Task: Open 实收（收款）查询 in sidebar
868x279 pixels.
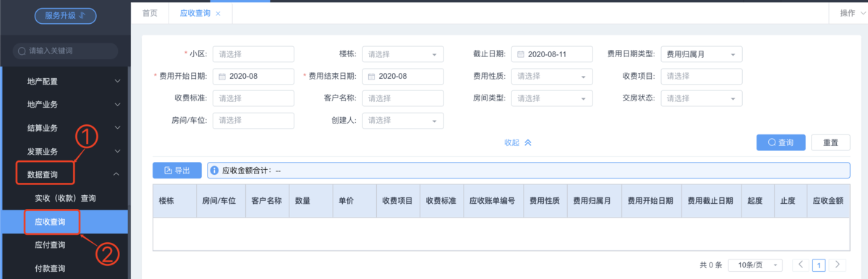Action: pyautogui.click(x=65, y=198)
